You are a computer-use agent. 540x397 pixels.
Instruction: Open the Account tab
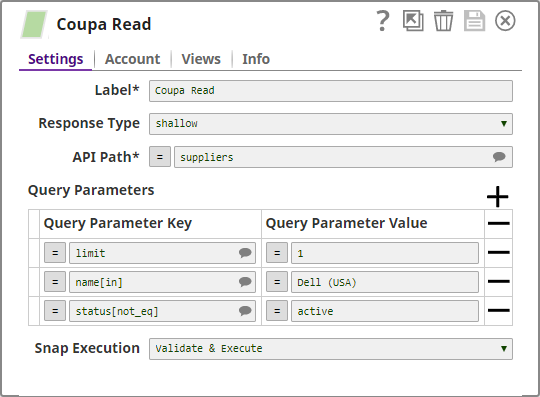click(x=132, y=59)
